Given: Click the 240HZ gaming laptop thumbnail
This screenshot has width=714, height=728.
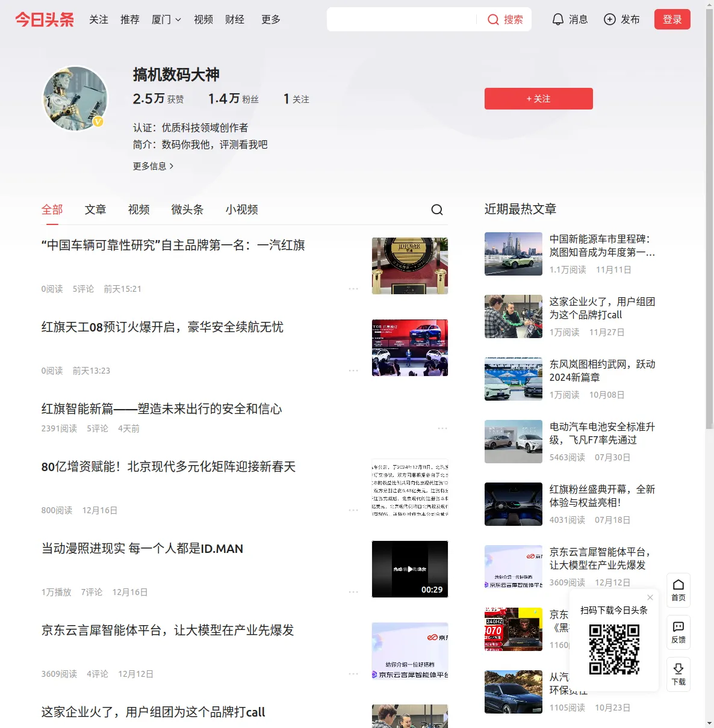Looking at the screenshot, I should click(514, 629).
